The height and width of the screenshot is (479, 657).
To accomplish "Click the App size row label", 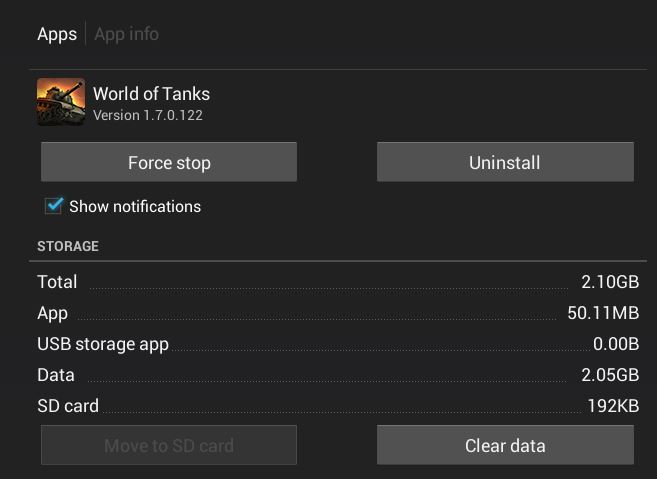I will tap(52, 313).
